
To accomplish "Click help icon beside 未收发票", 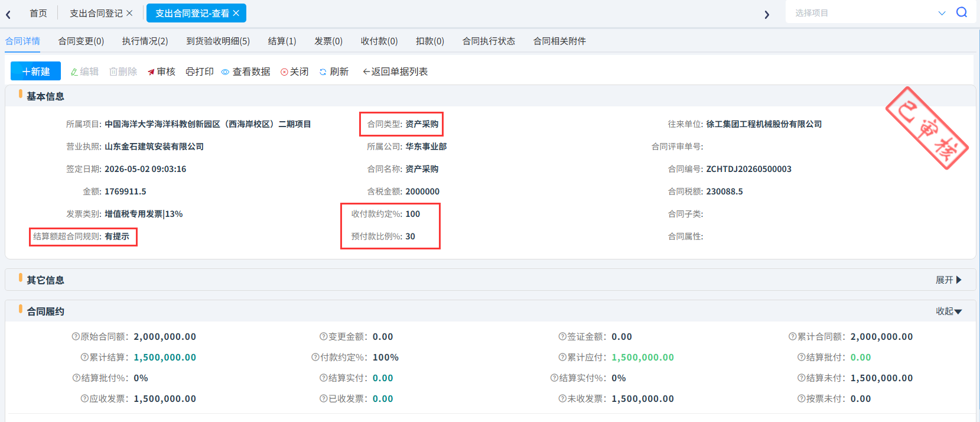I will [562, 398].
